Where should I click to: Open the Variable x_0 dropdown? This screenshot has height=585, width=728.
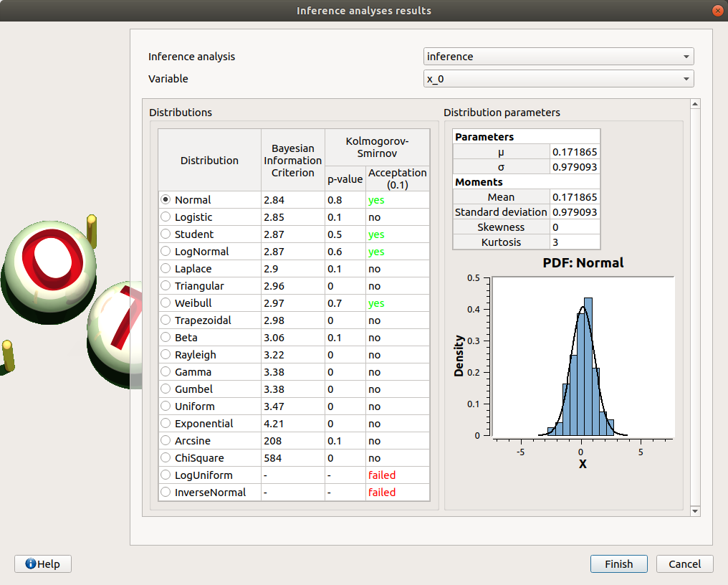click(558, 79)
